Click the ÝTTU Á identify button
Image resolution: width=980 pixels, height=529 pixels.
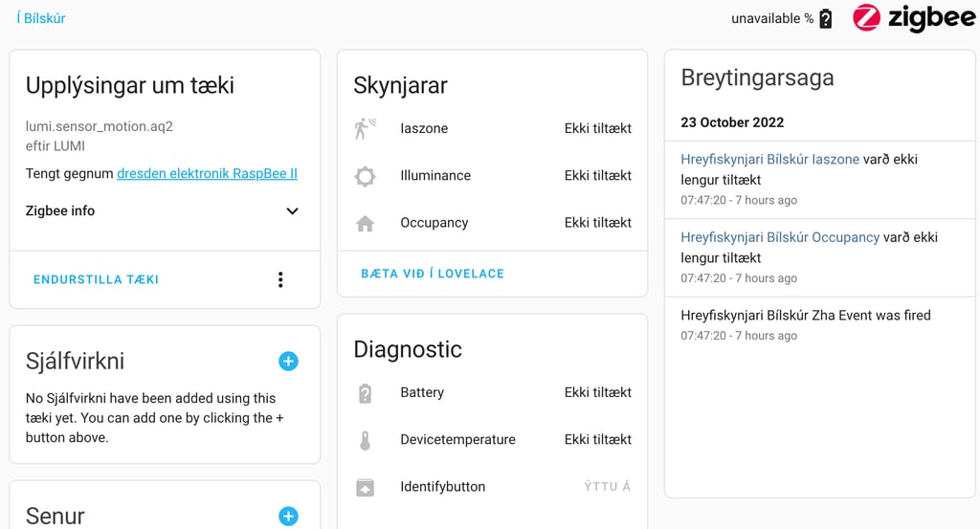[x=607, y=487]
